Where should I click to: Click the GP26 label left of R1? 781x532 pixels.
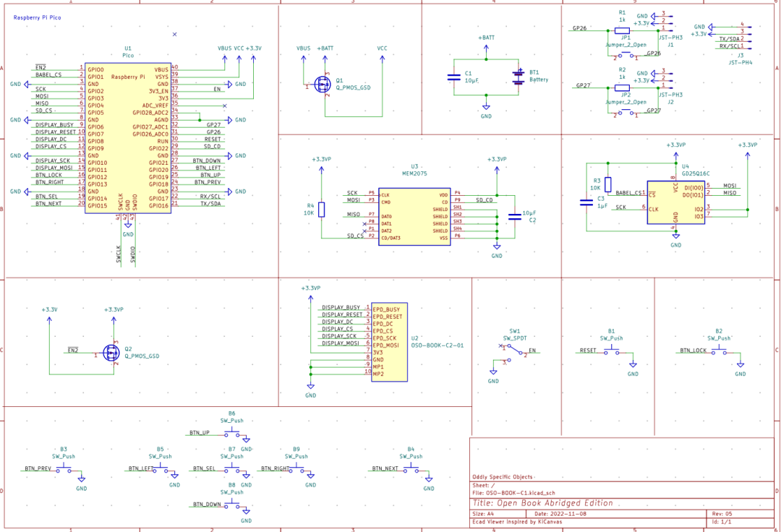click(x=579, y=28)
